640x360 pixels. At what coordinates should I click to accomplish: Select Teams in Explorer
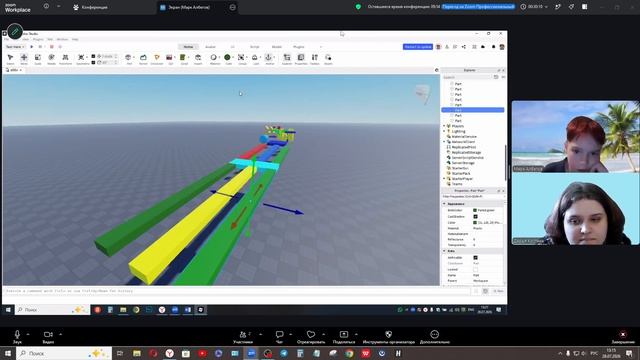click(x=457, y=184)
